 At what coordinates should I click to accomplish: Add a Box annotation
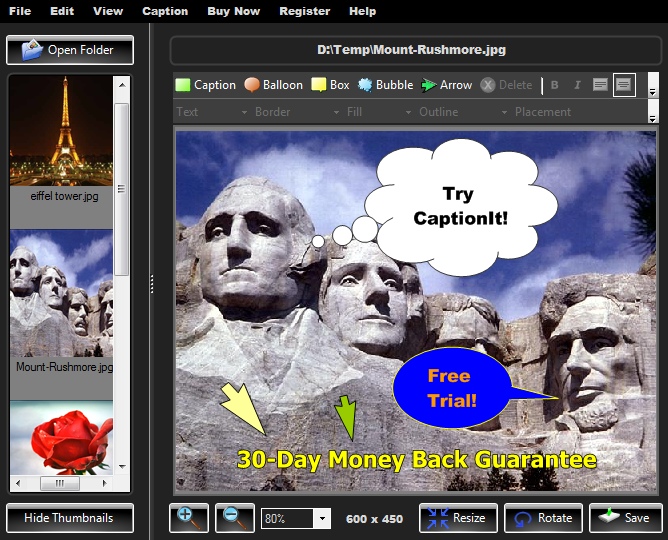(x=330, y=85)
